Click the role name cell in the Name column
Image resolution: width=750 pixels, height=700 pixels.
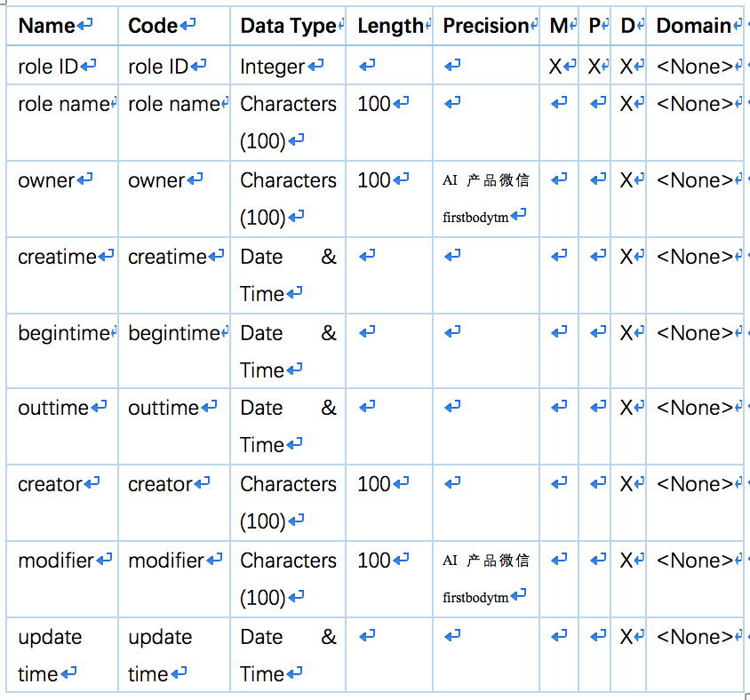tap(62, 123)
